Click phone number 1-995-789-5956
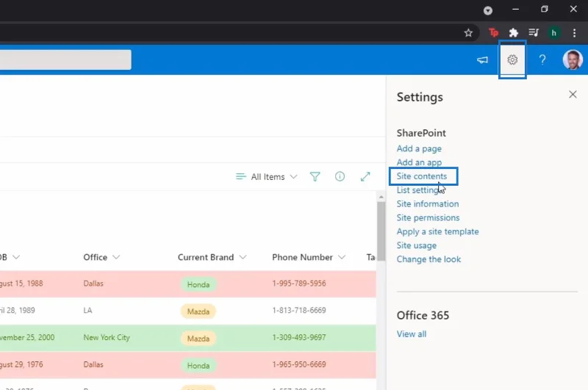588x390 pixels. (x=299, y=284)
